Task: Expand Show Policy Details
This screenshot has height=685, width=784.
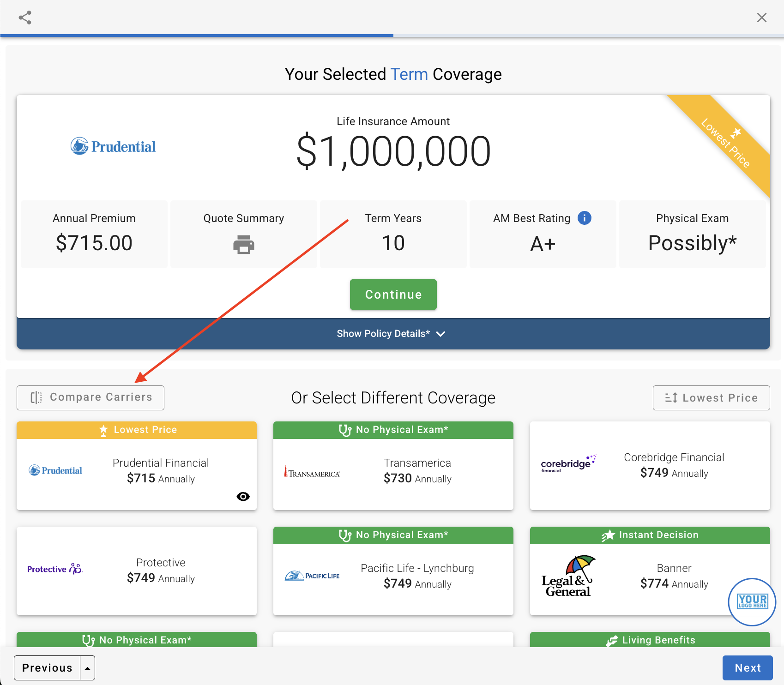Action: tap(393, 333)
